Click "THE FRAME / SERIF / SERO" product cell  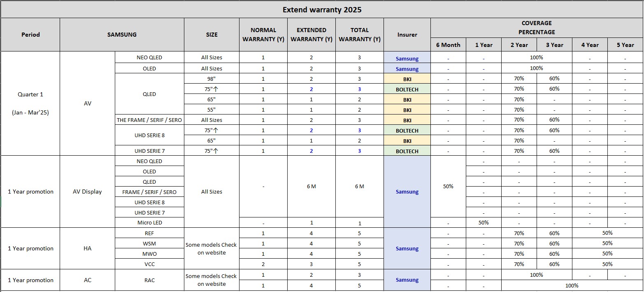[x=149, y=120]
